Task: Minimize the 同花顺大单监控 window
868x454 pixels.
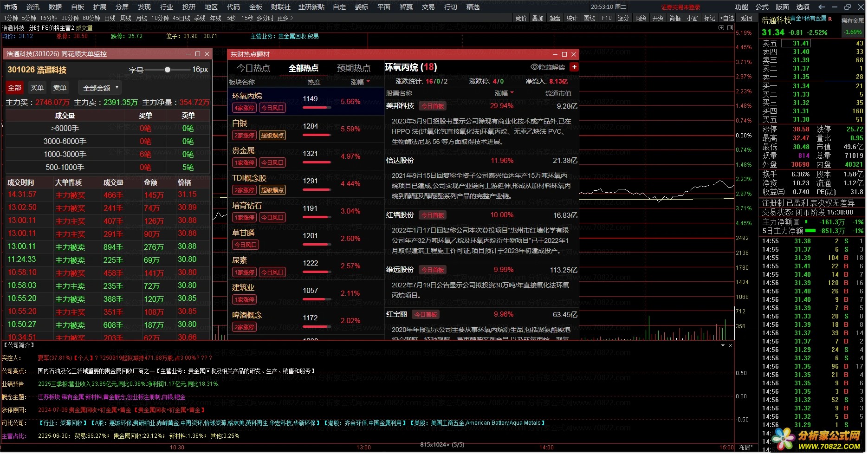Action: pos(188,54)
